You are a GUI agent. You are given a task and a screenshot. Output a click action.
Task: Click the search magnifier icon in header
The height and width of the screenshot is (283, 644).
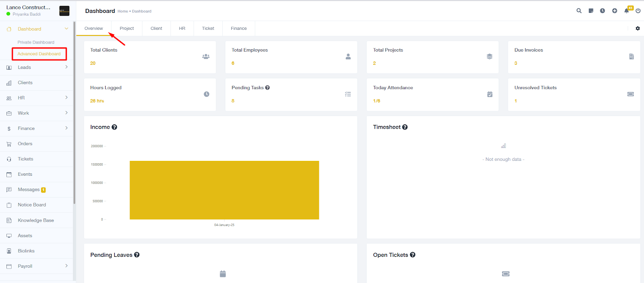[579, 11]
